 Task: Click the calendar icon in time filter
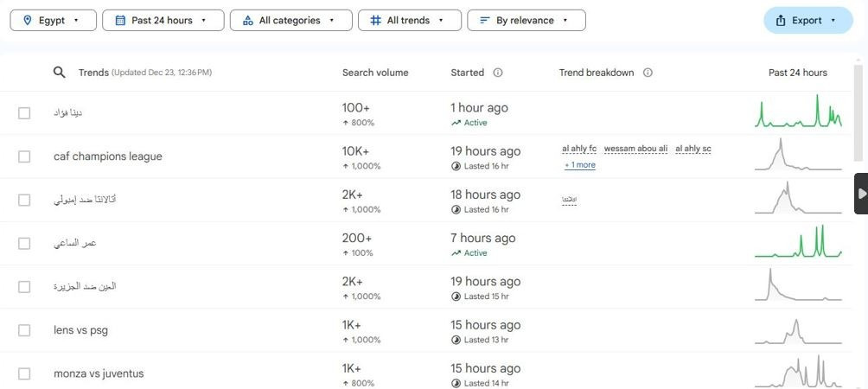pos(120,21)
